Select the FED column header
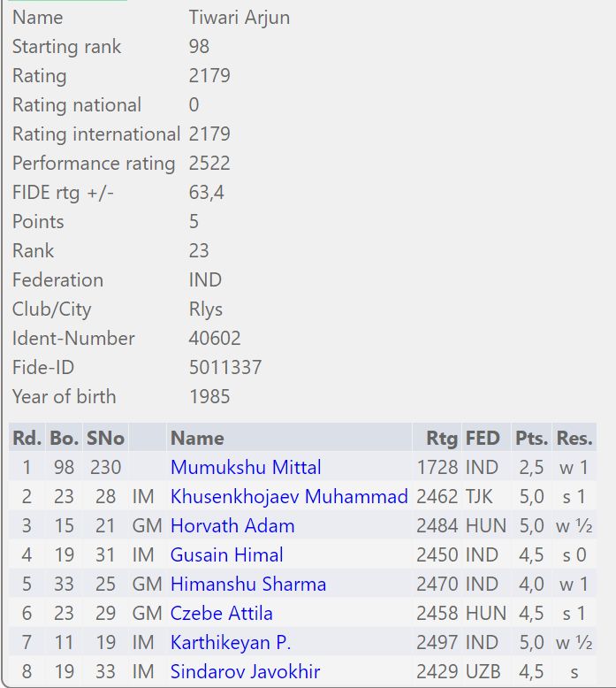Image resolution: width=616 pixels, height=688 pixels. click(483, 438)
